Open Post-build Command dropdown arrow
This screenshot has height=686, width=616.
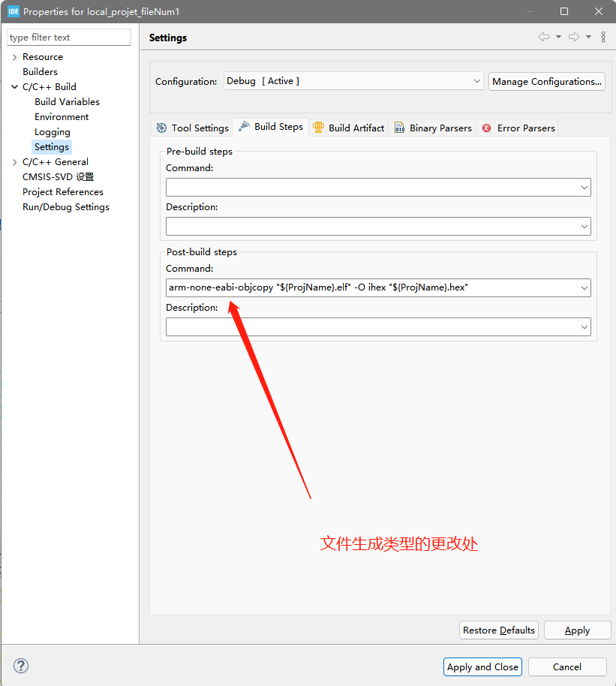click(584, 288)
